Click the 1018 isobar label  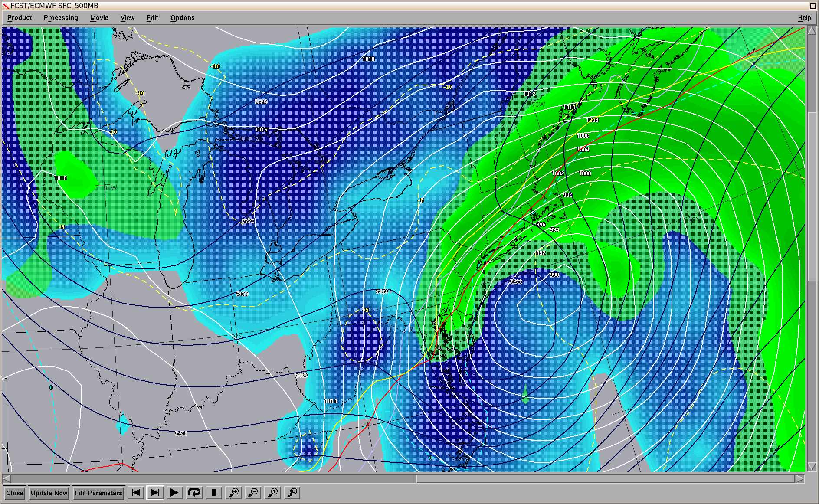coord(368,59)
